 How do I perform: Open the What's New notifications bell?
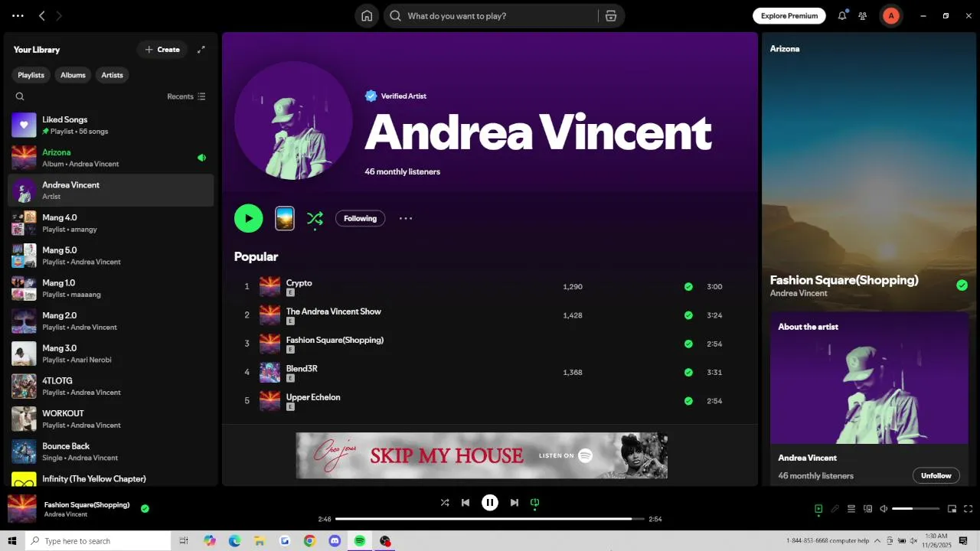842,15
